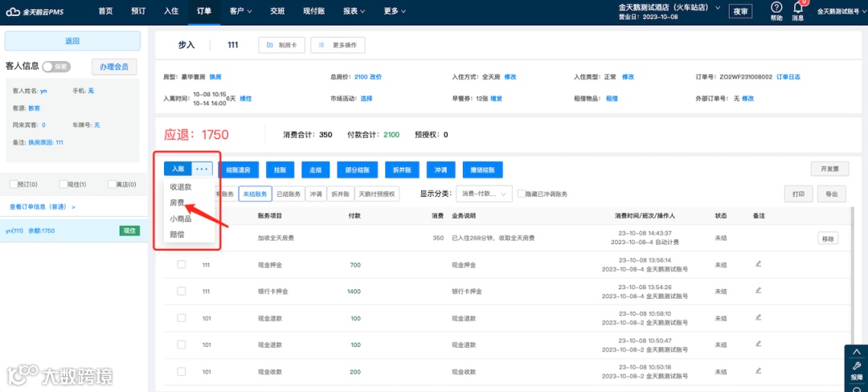
Task: Select the checkbox for 银行卡押金 row
Action: [181, 291]
